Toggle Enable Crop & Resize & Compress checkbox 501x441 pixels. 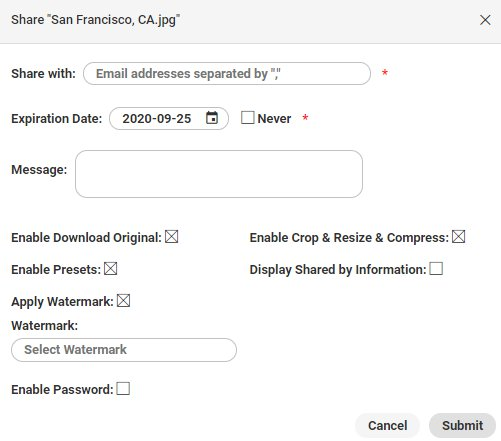[459, 237]
